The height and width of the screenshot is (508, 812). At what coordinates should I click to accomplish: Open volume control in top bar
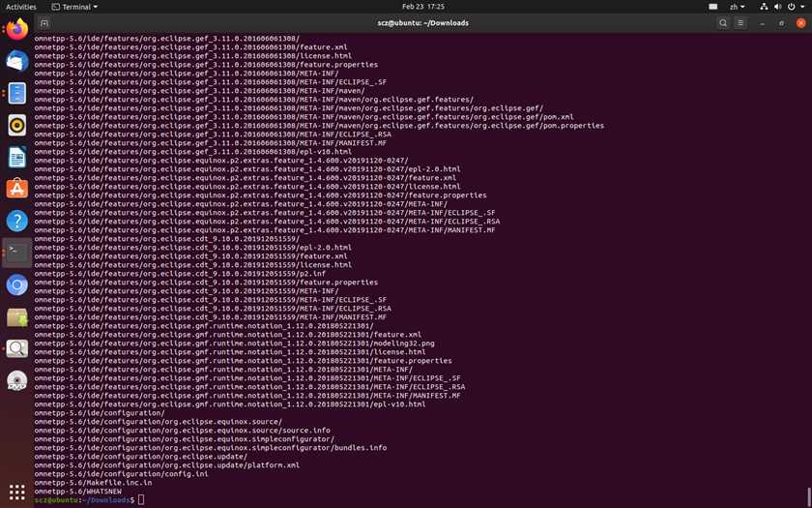(777, 7)
